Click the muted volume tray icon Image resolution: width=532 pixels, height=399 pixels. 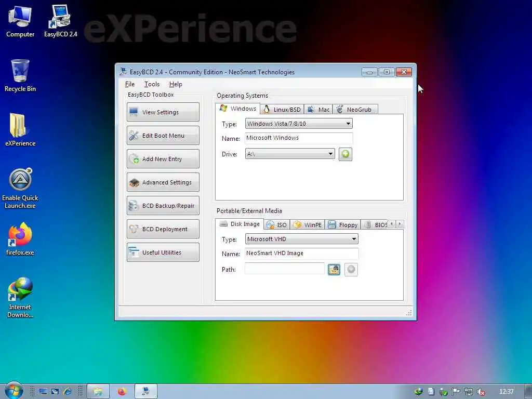pyautogui.click(x=481, y=392)
